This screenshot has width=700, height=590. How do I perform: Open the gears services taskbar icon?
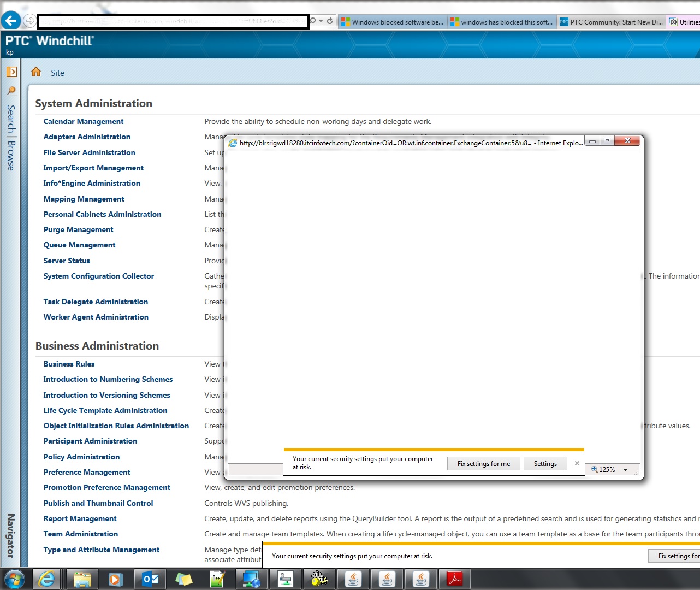(x=319, y=579)
